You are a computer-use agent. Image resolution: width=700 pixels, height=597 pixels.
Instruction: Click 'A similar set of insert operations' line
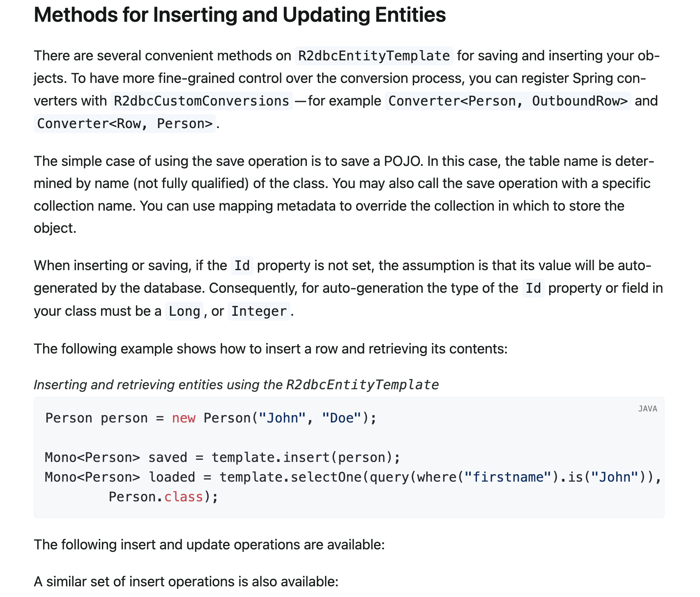tap(186, 582)
